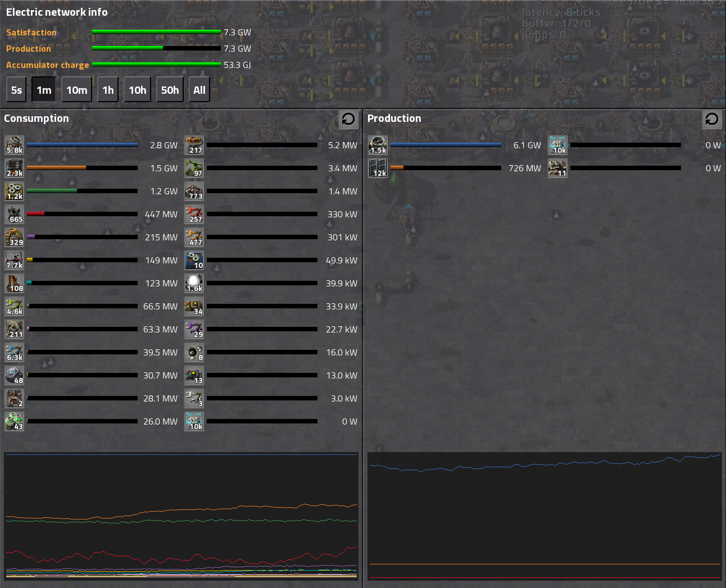Click the chemical plant icon showing 329

pyautogui.click(x=14, y=237)
